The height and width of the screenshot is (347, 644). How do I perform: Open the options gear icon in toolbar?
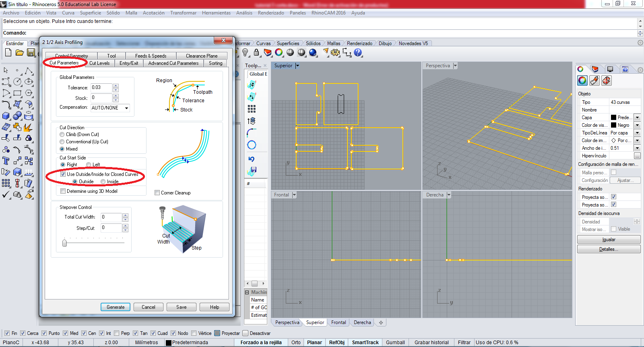[x=335, y=52]
